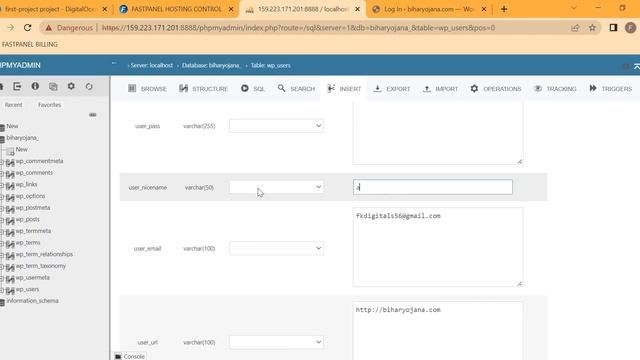The image size is (640, 360).
Task: Open the Recent tables tab
Action: [13, 105]
